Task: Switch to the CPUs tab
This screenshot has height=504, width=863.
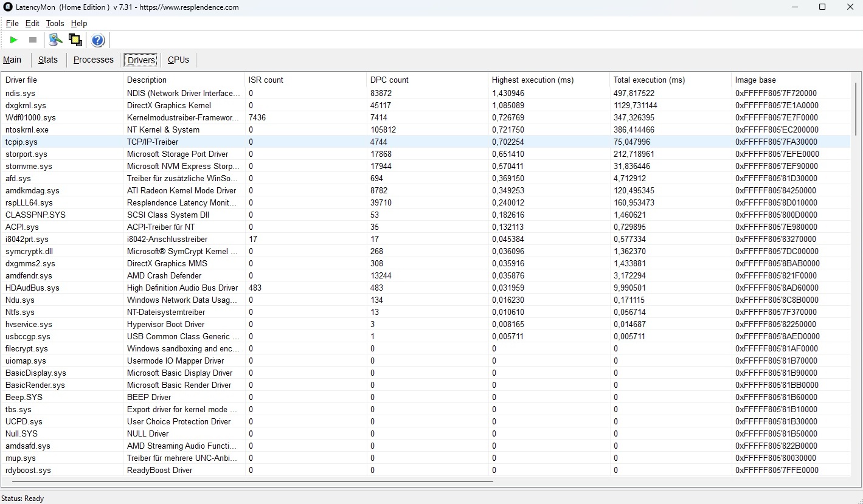Action: pyautogui.click(x=178, y=60)
